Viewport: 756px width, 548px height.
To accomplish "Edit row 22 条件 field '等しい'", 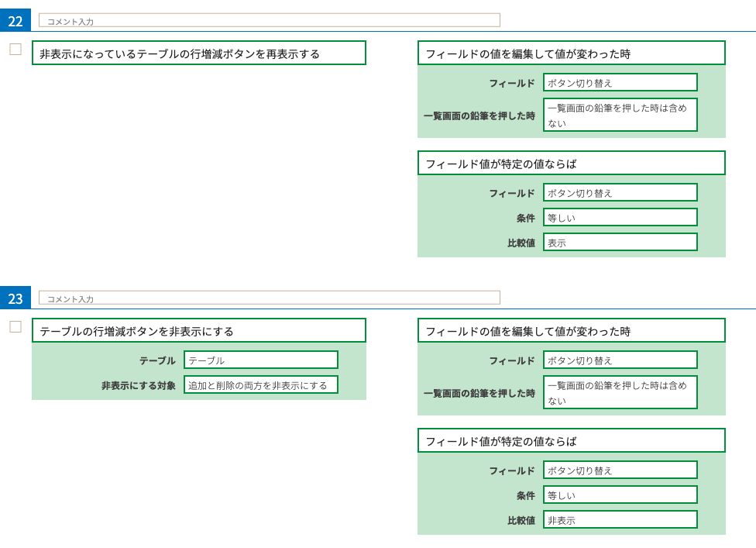I will click(620, 217).
